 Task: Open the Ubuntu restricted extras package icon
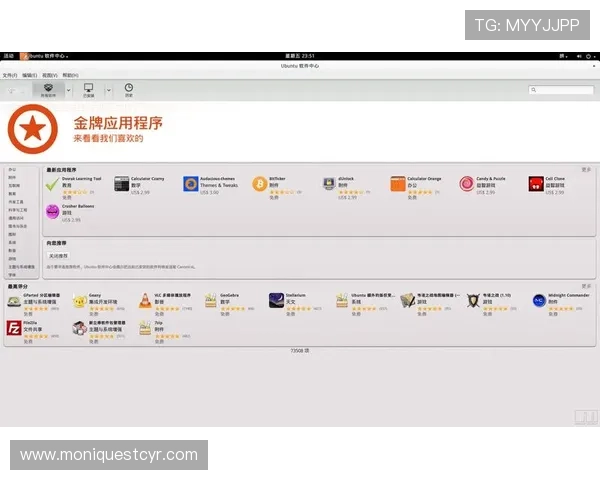pyautogui.click(x=342, y=301)
